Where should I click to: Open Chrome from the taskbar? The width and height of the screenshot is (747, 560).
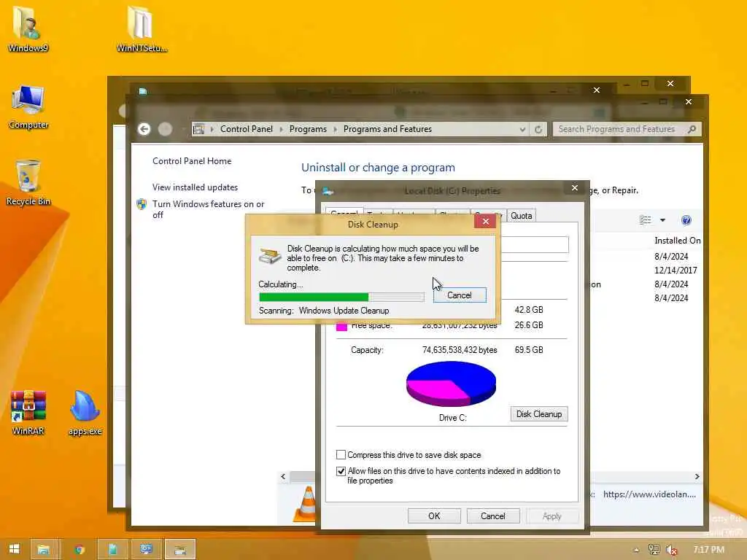coord(79,549)
